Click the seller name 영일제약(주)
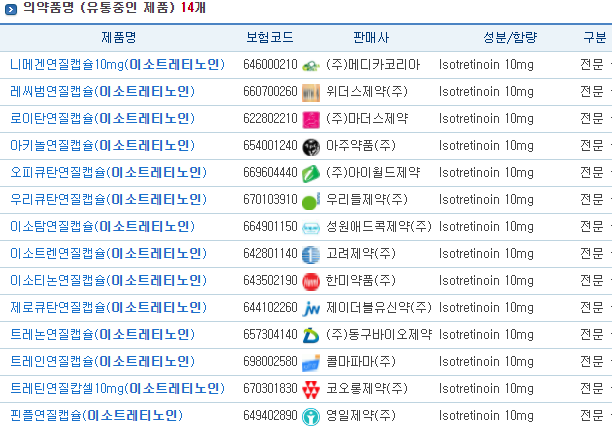The width and height of the screenshot is (612, 429). point(361,415)
